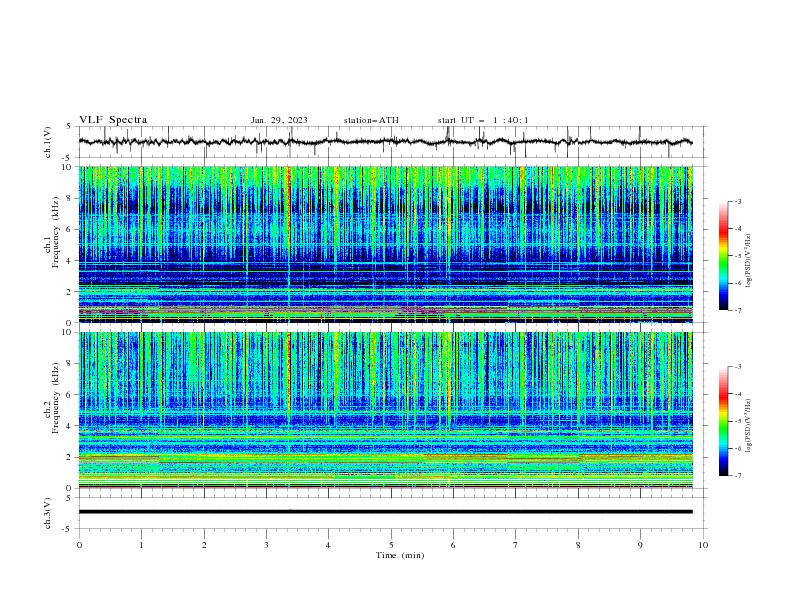Click the "5" tick on ch.1(V) axis
The width and height of the screenshot is (792, 612).
pos(70,126)
